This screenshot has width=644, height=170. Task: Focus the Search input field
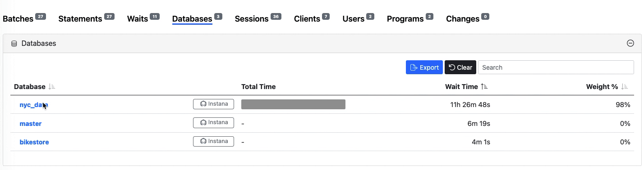tap(556, 67)
